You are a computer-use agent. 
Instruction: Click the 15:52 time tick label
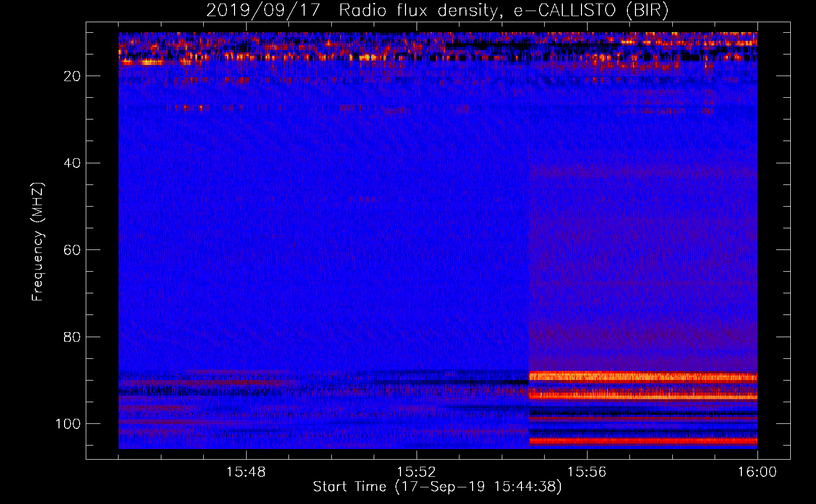point(417,472)
